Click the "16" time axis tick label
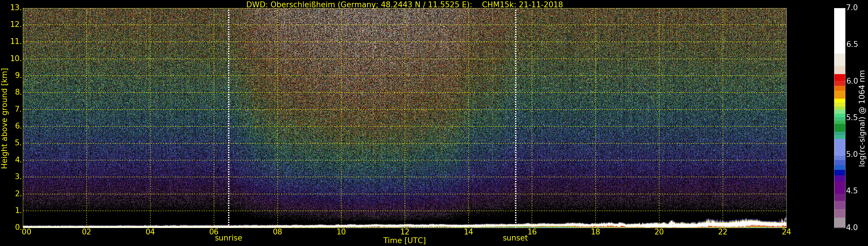868x246 pixels. tap(532, 232)
